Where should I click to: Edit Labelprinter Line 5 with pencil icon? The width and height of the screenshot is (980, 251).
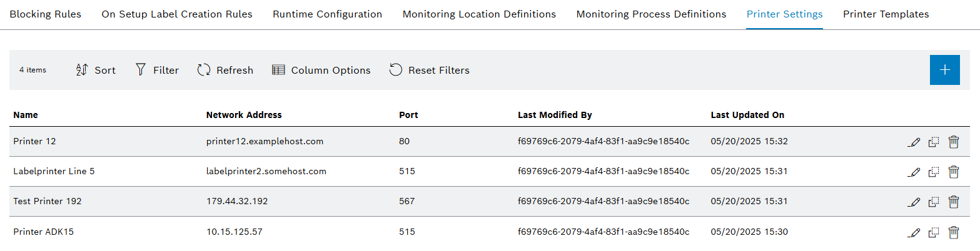coord(914,172)
